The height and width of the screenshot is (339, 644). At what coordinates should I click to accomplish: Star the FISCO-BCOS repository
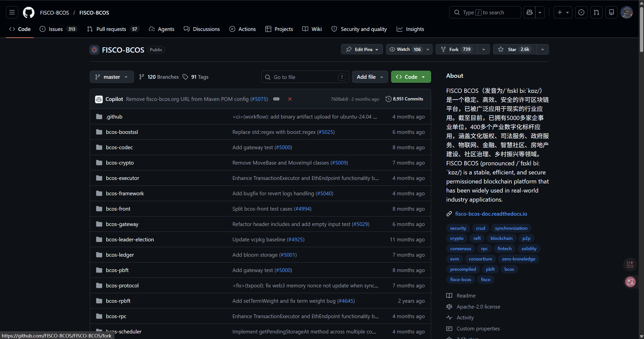[515, 49]
